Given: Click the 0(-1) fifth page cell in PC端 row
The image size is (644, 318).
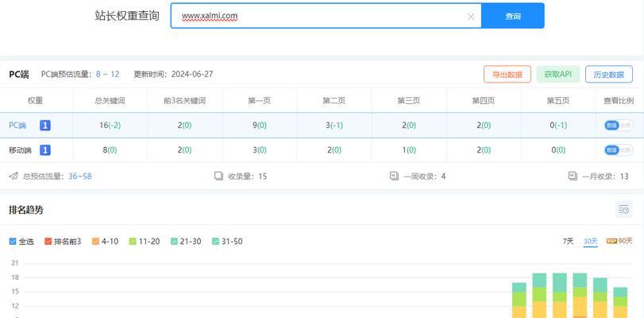Looking at the screenshot, I should pos(558,126).
